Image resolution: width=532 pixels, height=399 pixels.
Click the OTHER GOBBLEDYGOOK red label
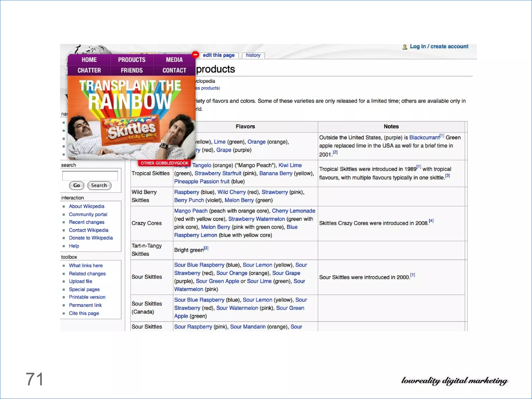164,163
